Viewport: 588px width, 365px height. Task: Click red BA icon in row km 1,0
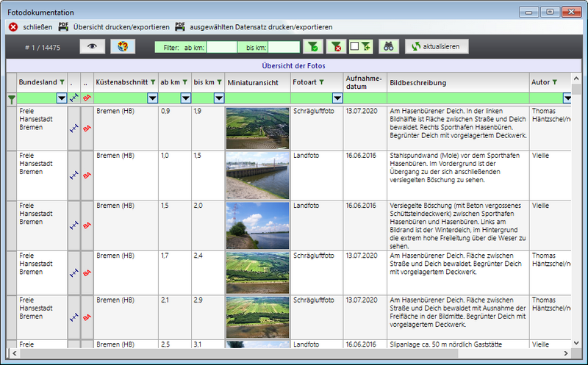(87, 175)
